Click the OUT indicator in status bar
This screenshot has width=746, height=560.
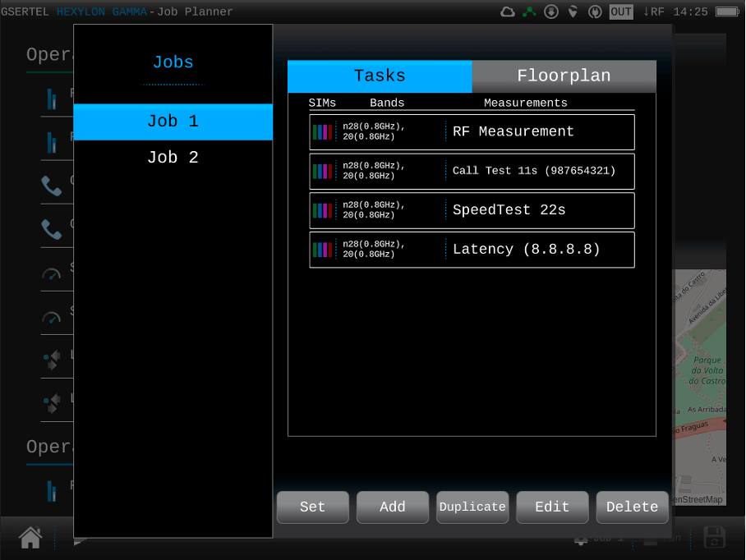tap(621, 11)
